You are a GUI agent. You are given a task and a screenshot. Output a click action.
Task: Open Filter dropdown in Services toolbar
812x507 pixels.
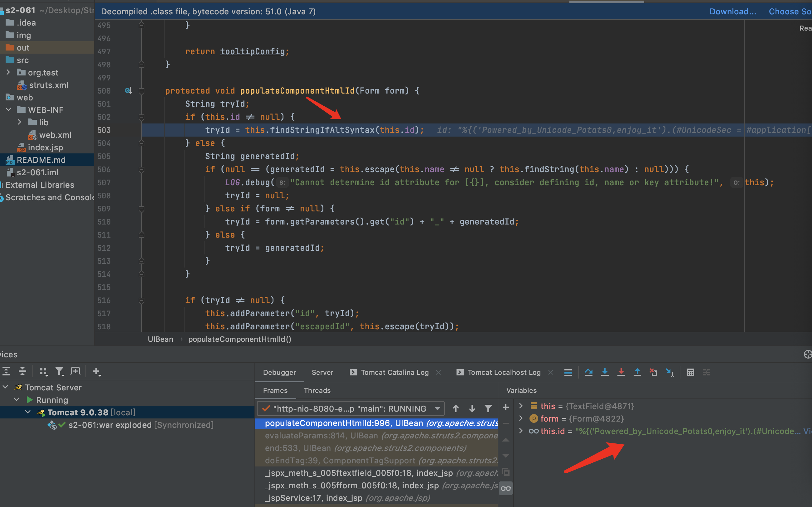point(60,371)
